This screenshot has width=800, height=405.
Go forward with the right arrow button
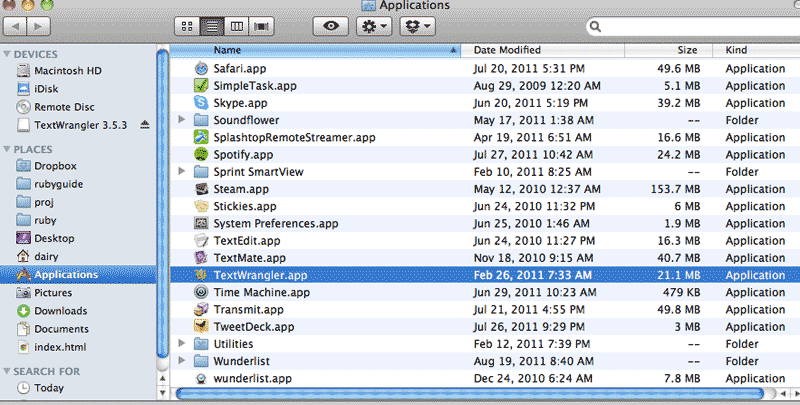point(39,26)
